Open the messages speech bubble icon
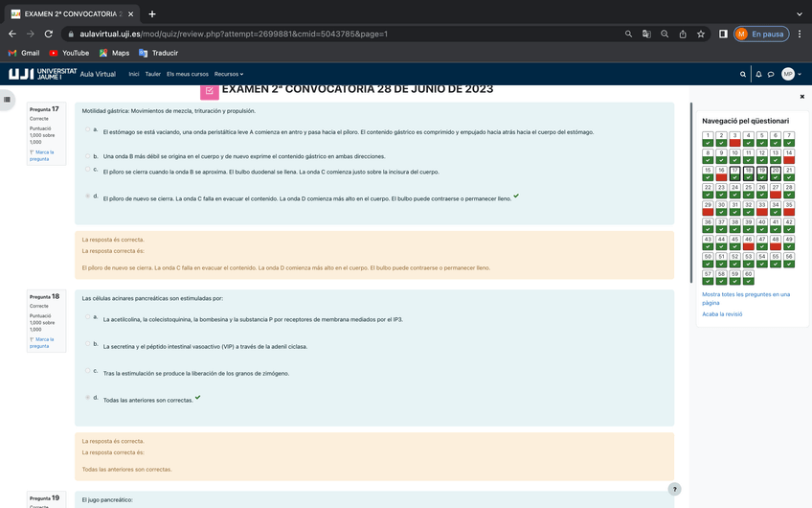 [x=771, y=74]
